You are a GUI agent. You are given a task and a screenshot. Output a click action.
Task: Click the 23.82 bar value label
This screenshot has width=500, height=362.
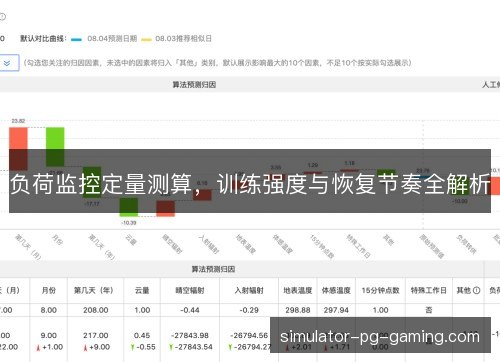click(18, 121)
